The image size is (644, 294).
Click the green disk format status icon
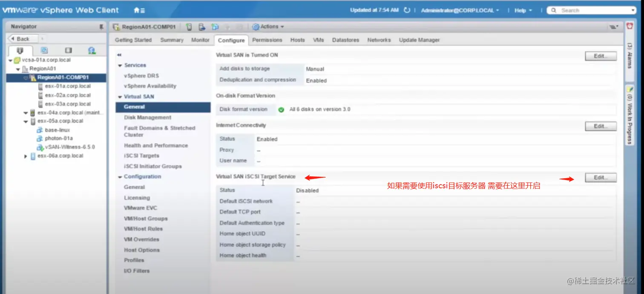click(x=281, y=110)
